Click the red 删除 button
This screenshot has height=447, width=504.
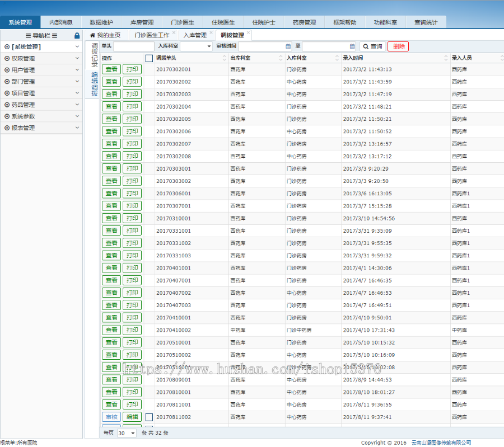[398, 46]
